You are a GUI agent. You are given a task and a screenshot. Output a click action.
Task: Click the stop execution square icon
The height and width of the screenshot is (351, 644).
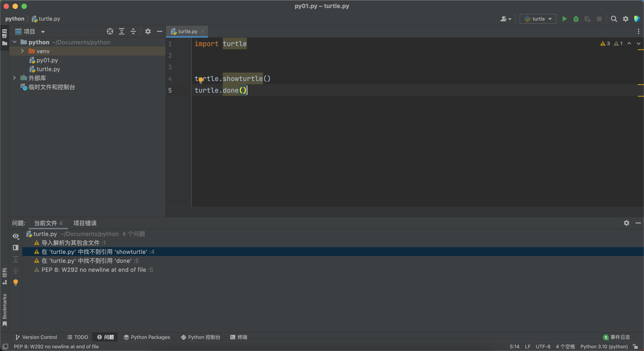[x=599, y=19]
